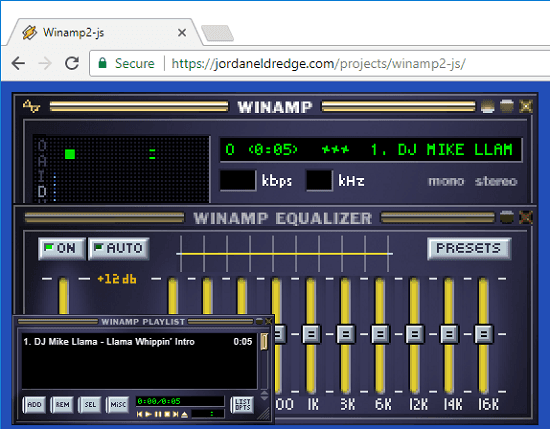This screenshot has width=550, height=429.
Task: Click the 3K band slider handle
Action: tap(346, 334)
